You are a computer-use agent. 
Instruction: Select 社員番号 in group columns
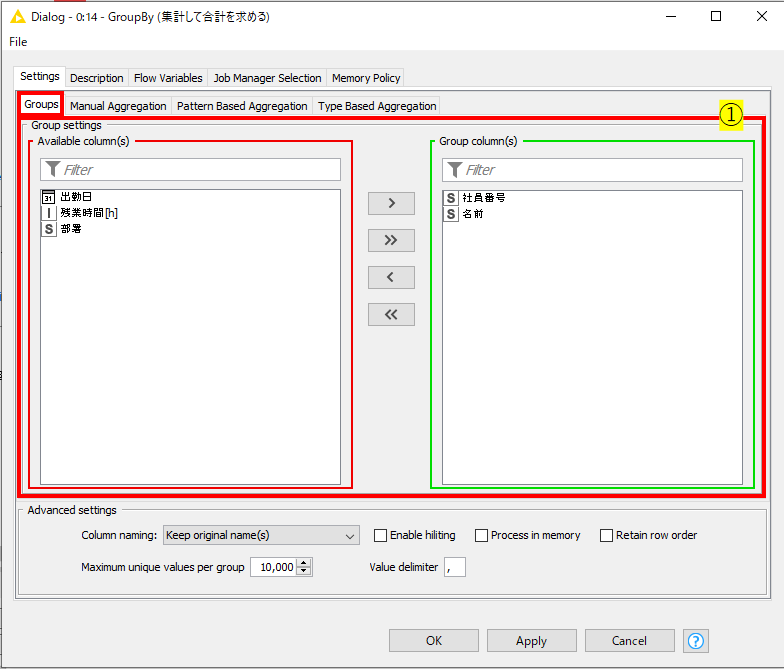coord(592,198)
